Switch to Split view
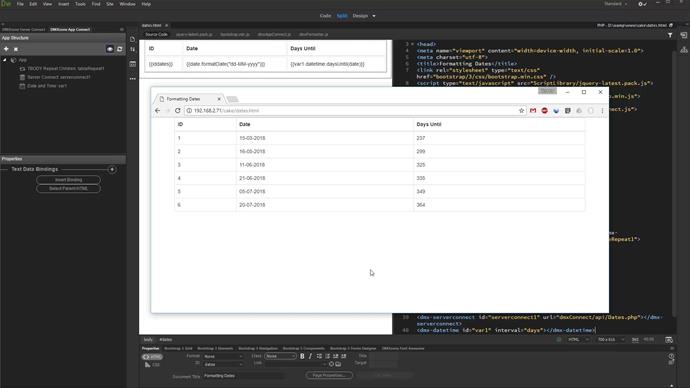 click(x=342, y=16)
